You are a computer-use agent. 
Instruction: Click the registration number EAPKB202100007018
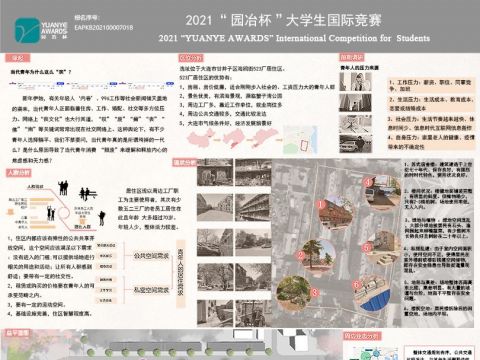click(104, 27)
